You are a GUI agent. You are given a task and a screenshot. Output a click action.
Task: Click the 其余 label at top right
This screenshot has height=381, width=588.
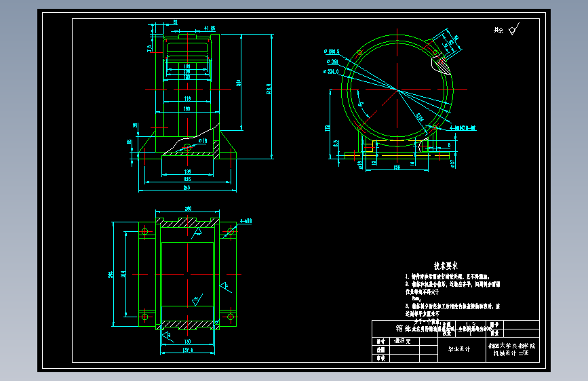click(x=498, y=30)
